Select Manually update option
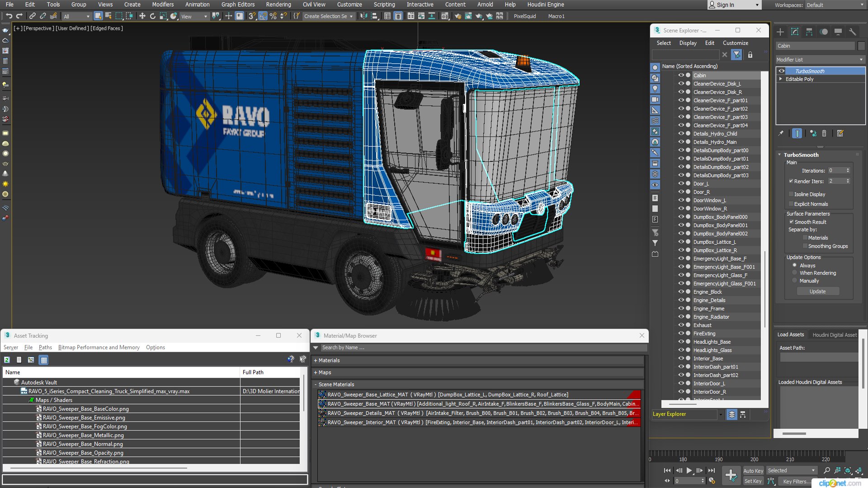 click(x=795, y=281)
